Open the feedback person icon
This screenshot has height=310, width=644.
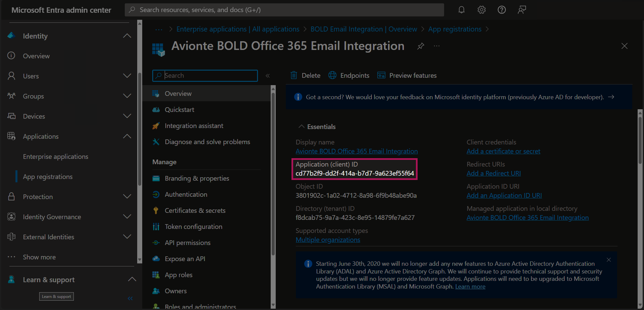click(522, 10)
